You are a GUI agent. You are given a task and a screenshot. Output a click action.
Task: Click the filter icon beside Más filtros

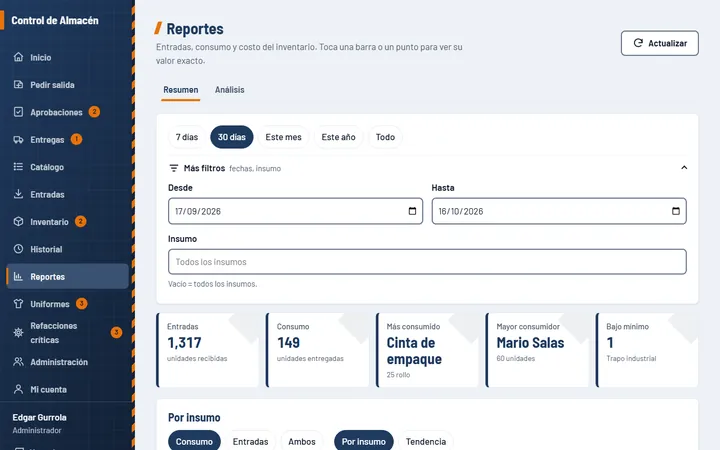(174, 168)
